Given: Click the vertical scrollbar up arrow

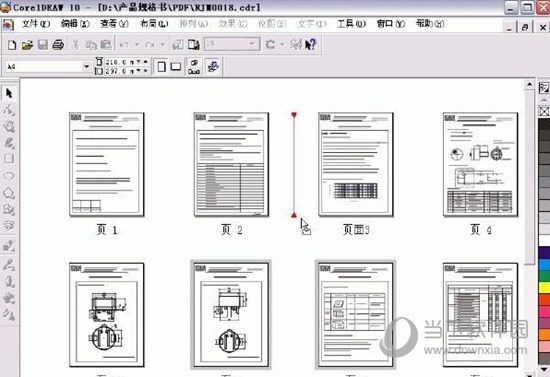Looking at the screenshot, I should pos(529,85).
